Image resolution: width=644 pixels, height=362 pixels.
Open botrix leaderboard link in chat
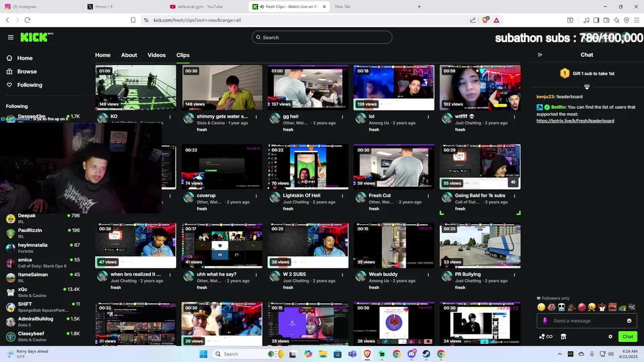(575, 121)
